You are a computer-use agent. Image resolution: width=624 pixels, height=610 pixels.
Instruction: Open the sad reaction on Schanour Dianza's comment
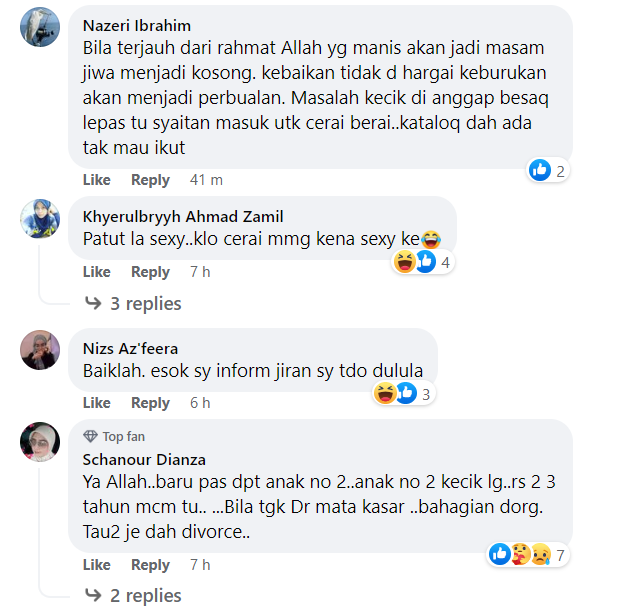541,554
